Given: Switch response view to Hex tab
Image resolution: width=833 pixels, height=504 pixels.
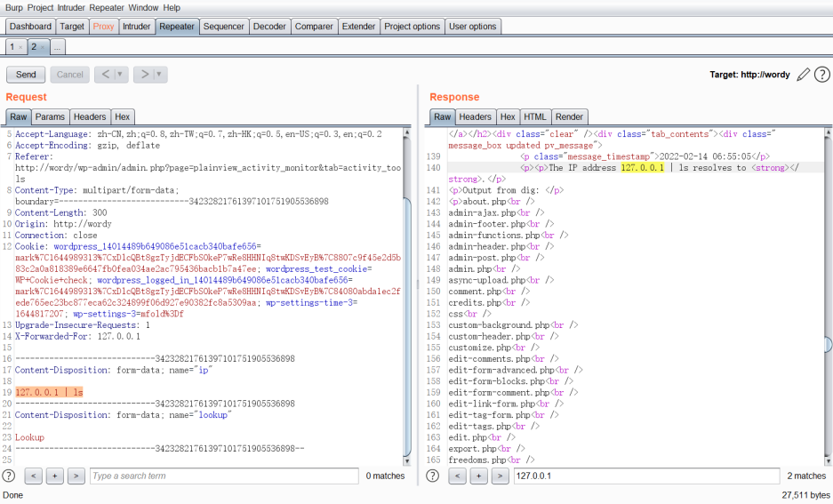Looking at the screenshot, I should click(508, 116).
